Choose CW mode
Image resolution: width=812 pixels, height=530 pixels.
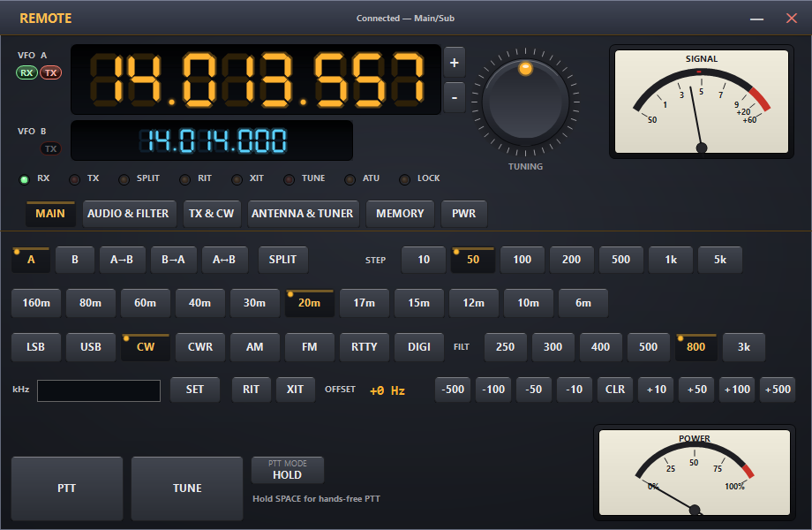(x=146, y=347)
